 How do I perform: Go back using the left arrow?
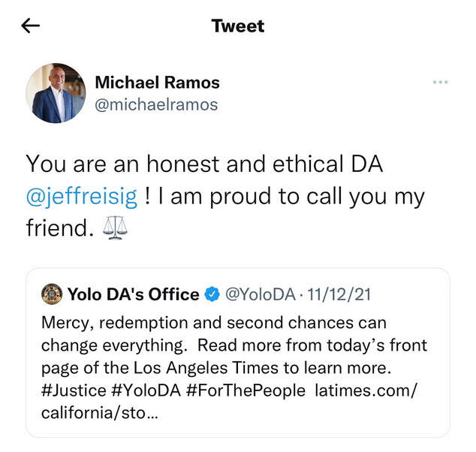pos(31,26)
